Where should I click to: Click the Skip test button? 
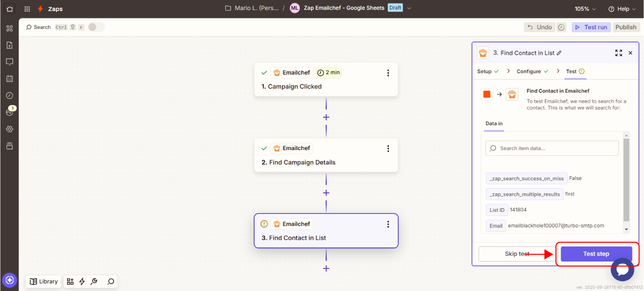[517, 254]
